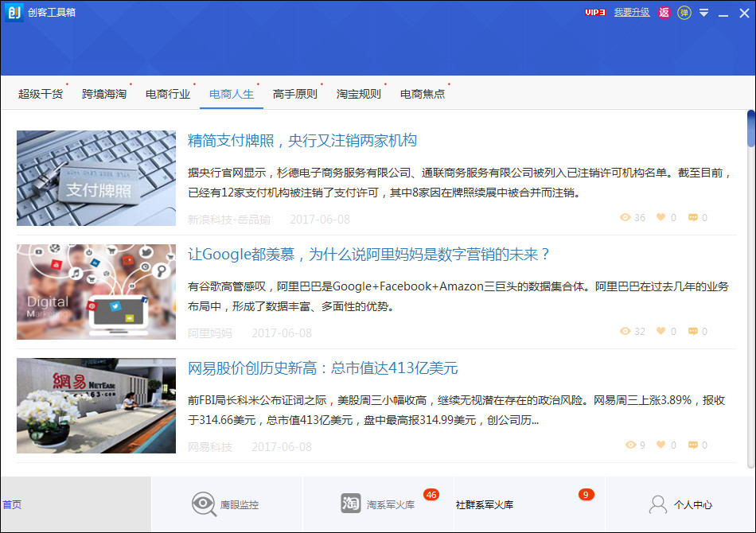Click comment icon on 网易 article
This screenshot has height=533, width=756.
pos(693,445)
